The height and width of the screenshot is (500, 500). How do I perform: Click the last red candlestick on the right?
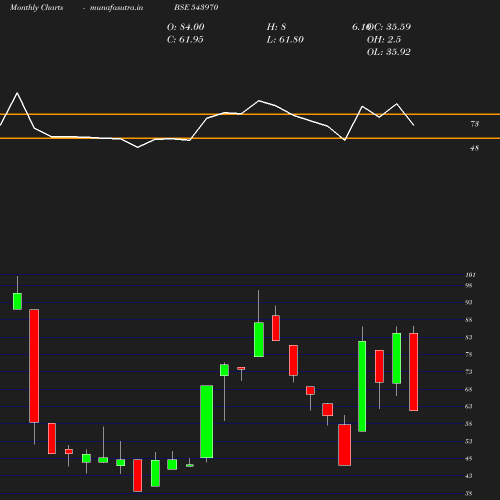pyautogui.click(x=414, y=372)
